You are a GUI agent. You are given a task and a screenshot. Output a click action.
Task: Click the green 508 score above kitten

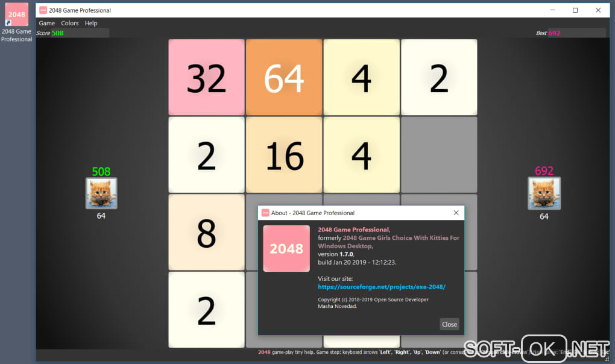tap(101, 171)
